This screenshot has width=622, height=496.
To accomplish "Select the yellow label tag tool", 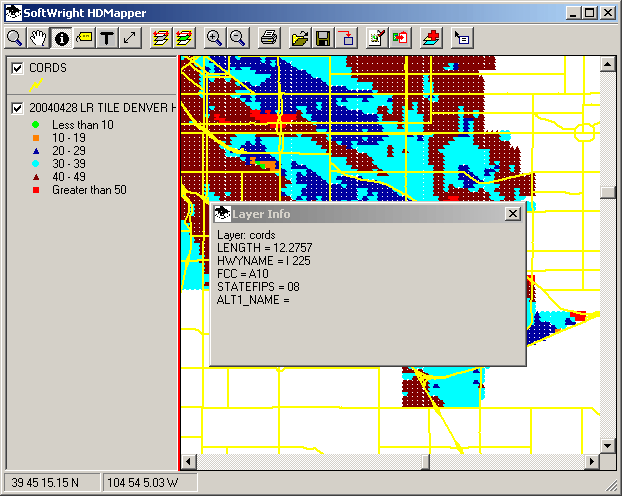I will pos(84,38).
